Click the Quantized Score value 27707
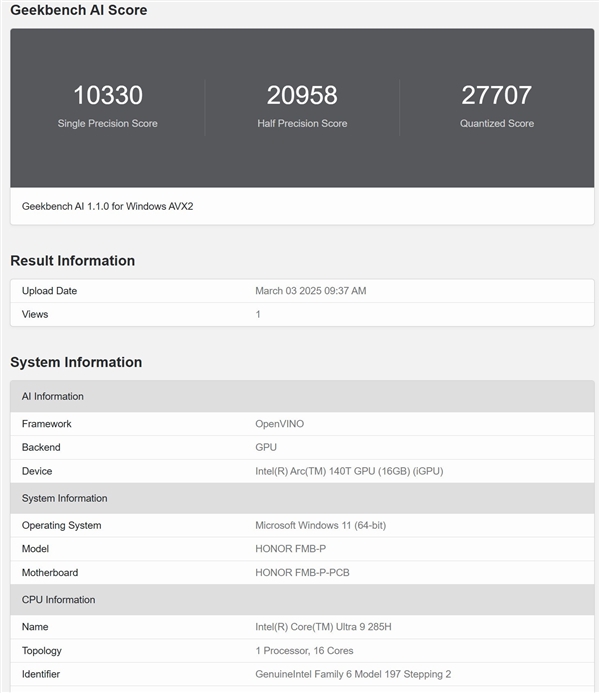Viewport: 600px width, 693px height. point(496,96)
